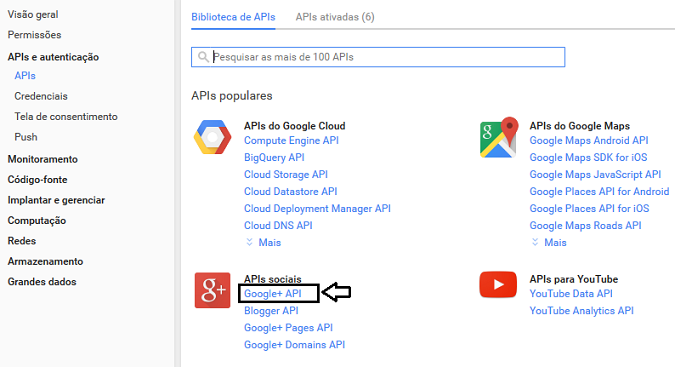
Task: Open Visão geral in the sidebar
Action: coord(33,15)
